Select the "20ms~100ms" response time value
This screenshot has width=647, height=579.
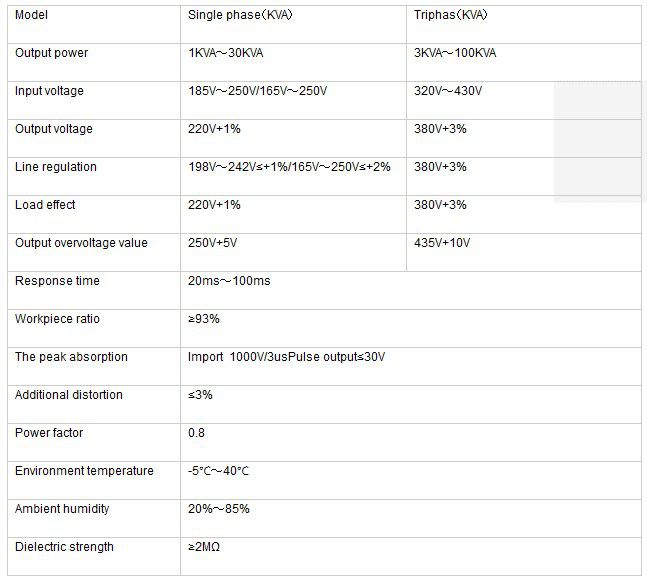(229, 281)
